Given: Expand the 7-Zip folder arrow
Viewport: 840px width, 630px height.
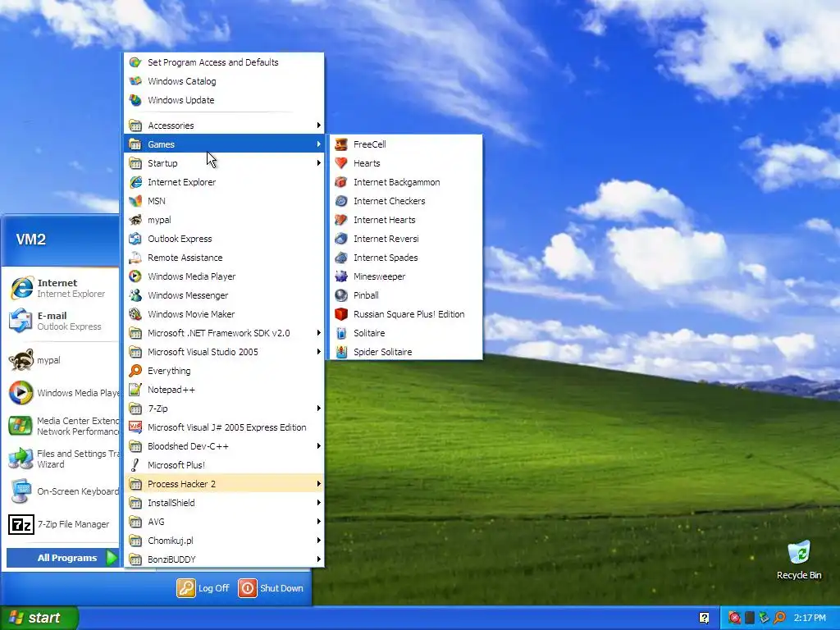Looking at the screenshot, I should tap(319, 409).
